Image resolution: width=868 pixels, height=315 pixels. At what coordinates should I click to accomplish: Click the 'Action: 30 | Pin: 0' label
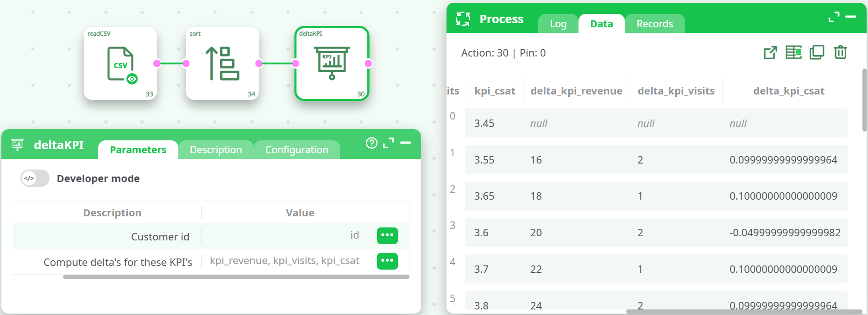tap(503, 53)
